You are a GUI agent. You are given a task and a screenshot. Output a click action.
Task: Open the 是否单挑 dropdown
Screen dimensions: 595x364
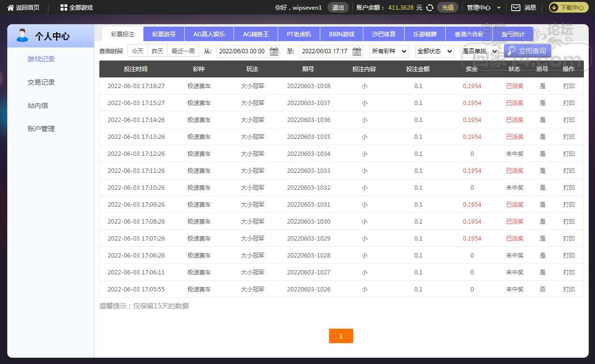(480, 51)
